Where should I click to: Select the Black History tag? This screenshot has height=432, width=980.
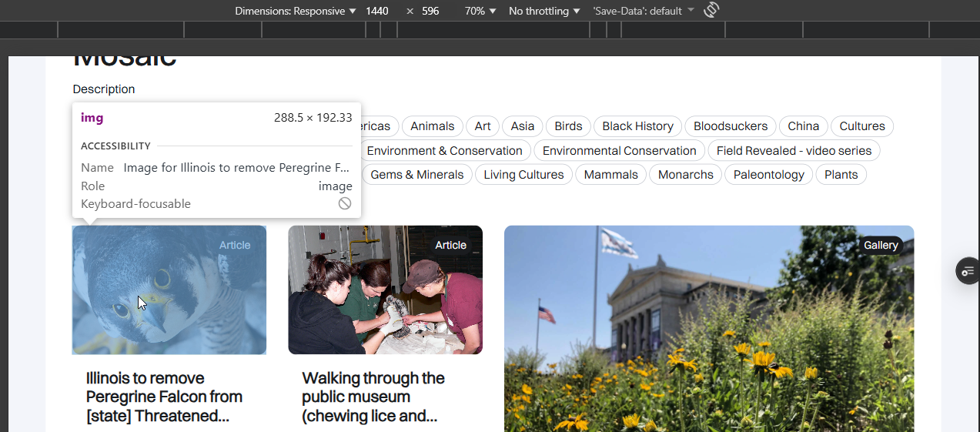pos(637,126)
